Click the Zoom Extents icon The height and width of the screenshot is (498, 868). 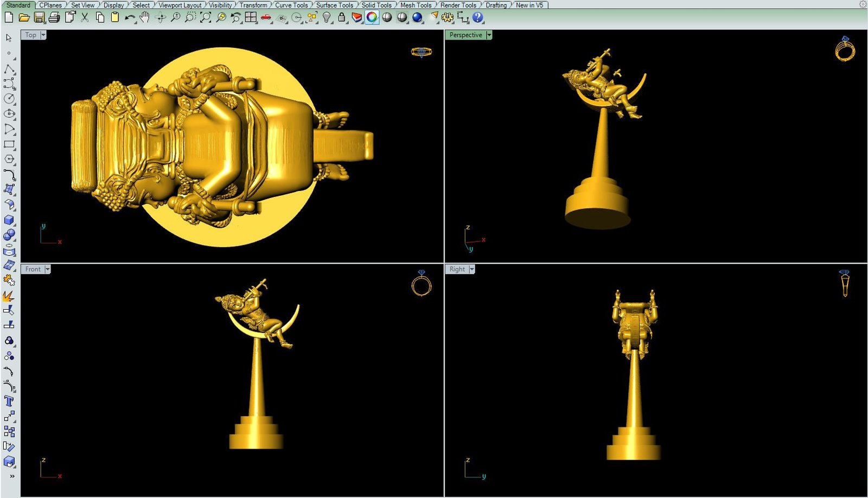click(x=206, y=17)
